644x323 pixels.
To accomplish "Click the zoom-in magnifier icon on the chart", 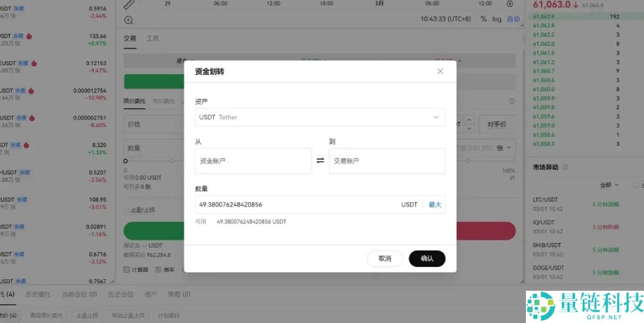I will click(x=128, y=19).
